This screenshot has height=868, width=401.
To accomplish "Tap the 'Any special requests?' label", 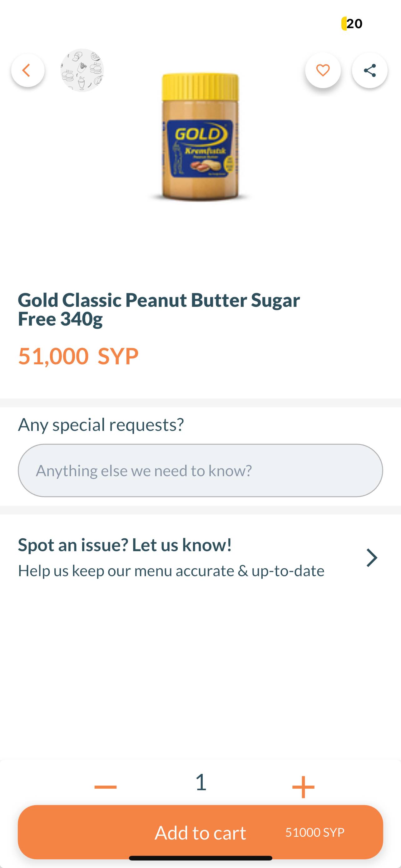I will [x=101, y=425].
